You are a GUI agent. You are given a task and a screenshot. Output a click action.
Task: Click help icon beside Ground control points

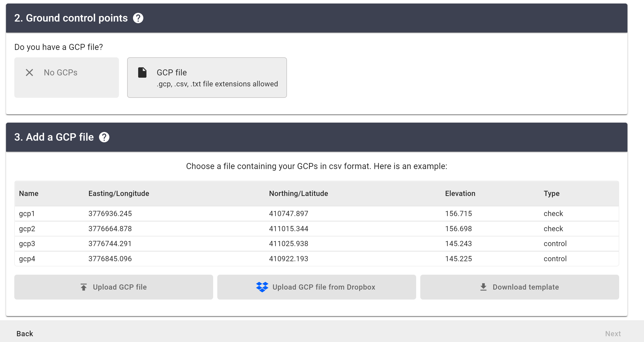(x=138, y=18)
